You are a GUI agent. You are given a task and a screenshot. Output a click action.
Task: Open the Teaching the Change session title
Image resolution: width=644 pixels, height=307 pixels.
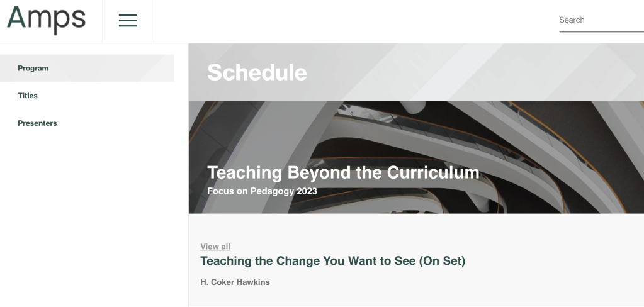[332, 261]
